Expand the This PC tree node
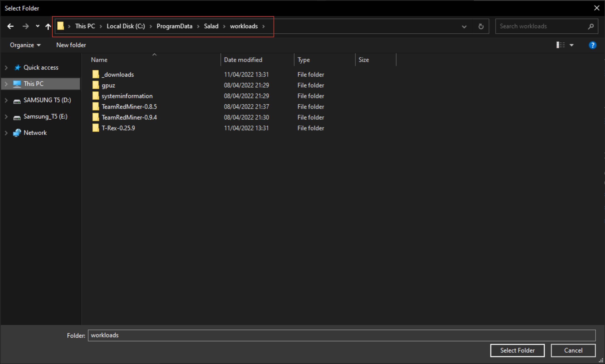 pyautogui.click(x=6, y=84)
